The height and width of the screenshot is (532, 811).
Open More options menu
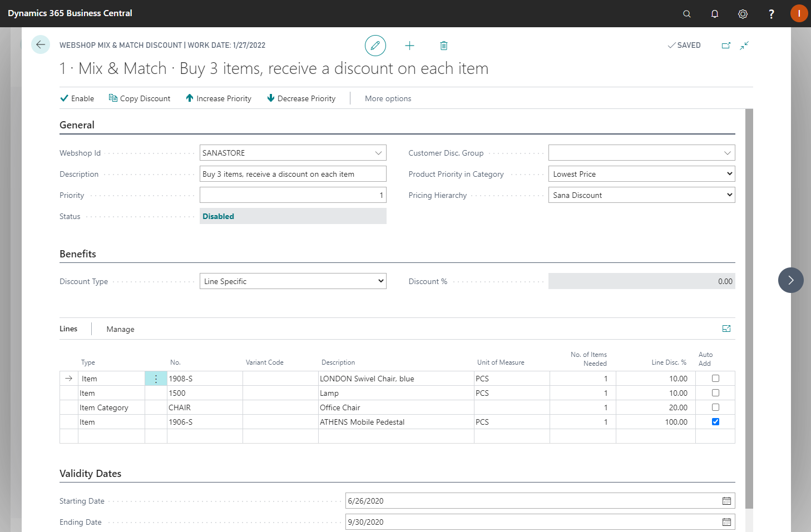(388, 98)
